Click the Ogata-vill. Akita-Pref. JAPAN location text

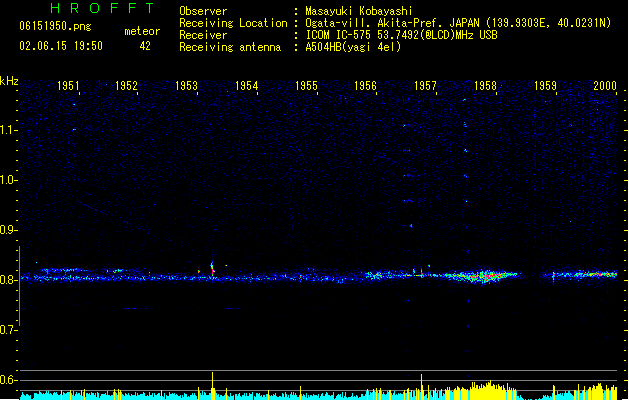click(458, 23)
